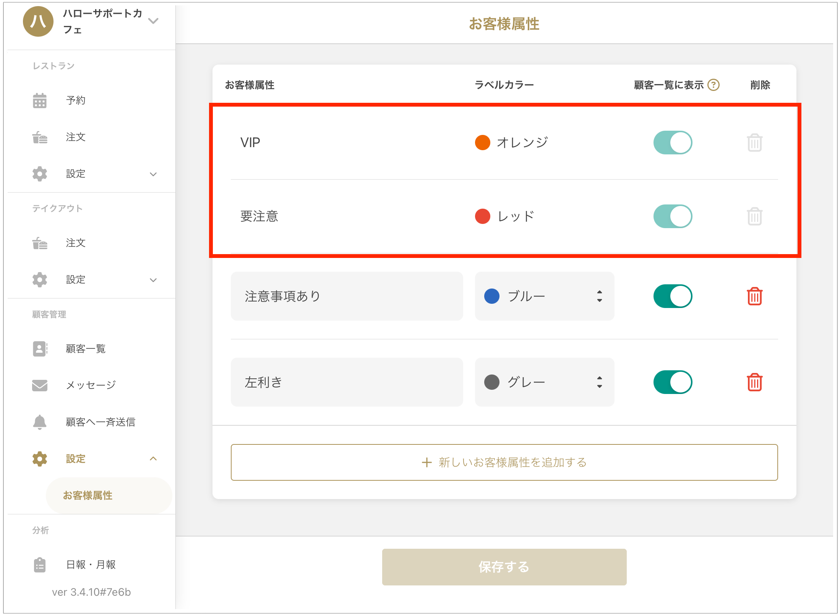Click the メッセージ envelope icon

click(x=40, y=385)
